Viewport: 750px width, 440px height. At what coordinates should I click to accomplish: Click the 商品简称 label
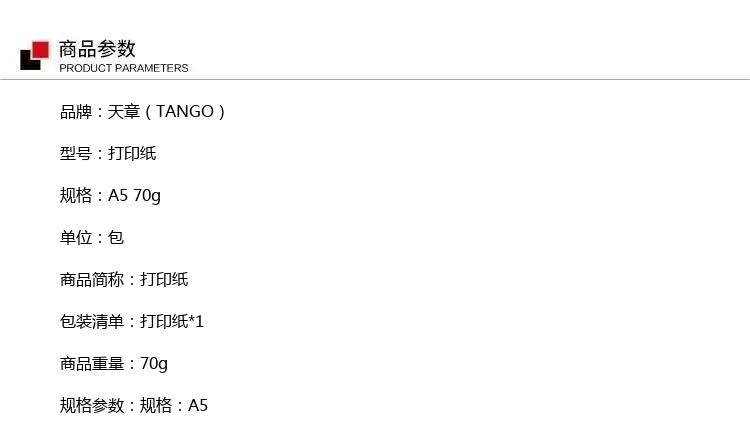(92, 280)
